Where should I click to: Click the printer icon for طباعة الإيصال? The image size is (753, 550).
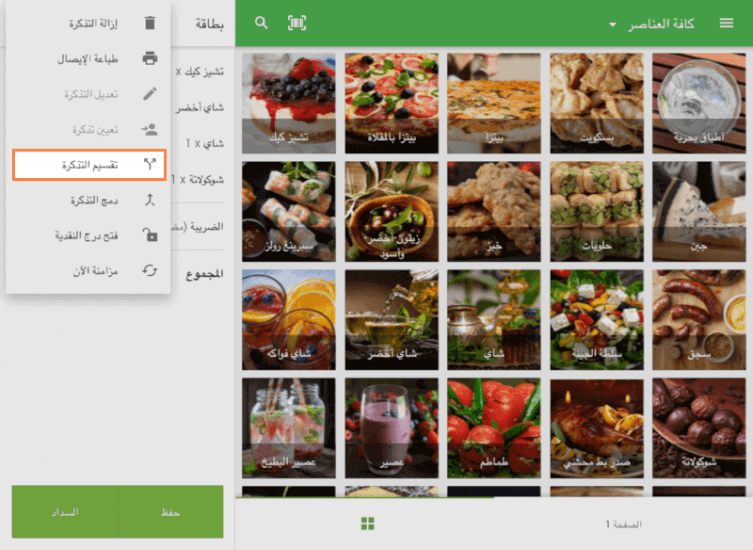(x=150, y=59)
